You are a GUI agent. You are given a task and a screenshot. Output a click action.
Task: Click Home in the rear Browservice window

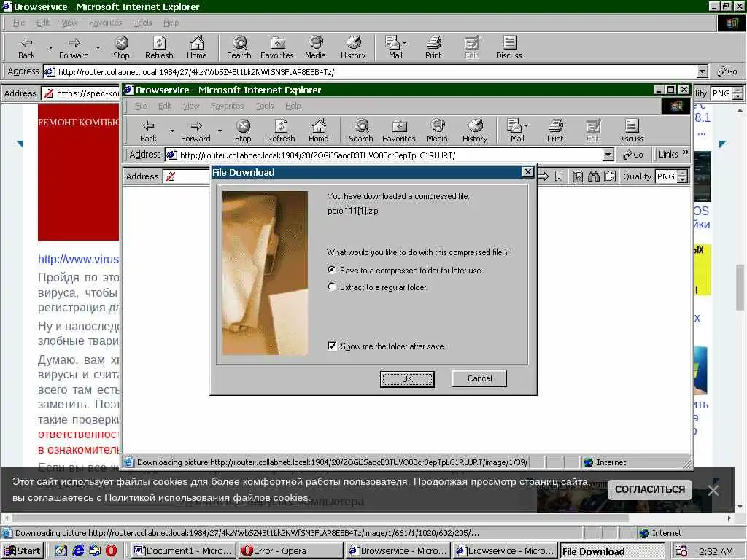(196, 47)
